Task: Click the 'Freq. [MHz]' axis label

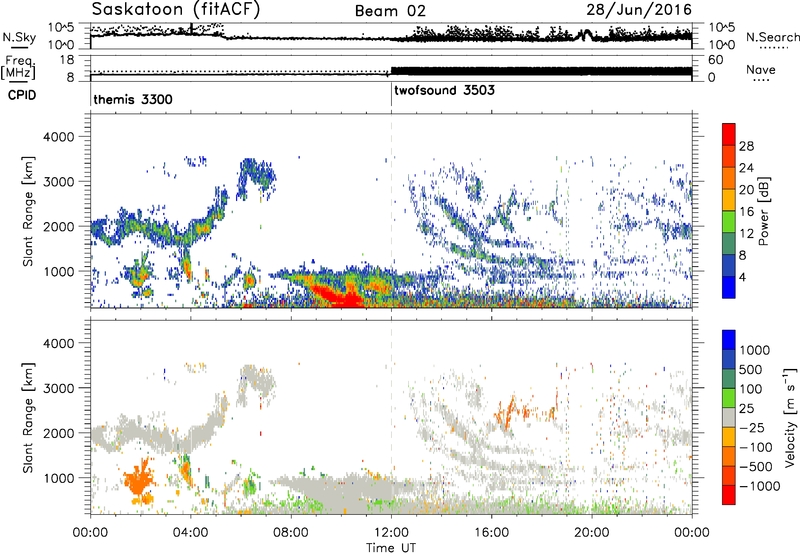Action: (18, 67)
